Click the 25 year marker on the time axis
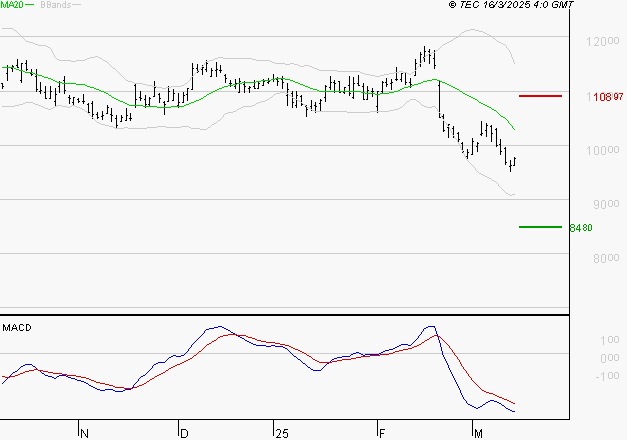The image size is (627, 440). pos(282,434)
